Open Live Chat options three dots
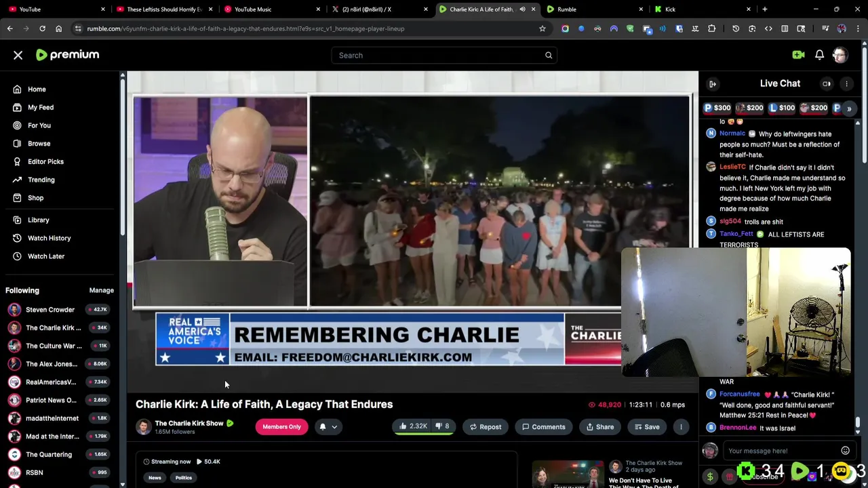 tap(846, 84)
